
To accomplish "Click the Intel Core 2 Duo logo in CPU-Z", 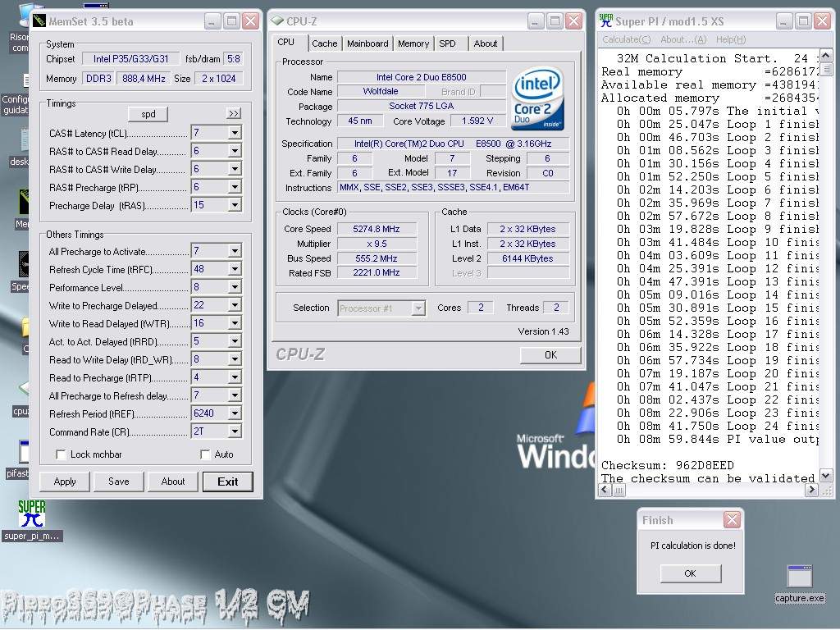I will (x=537, y=98).
